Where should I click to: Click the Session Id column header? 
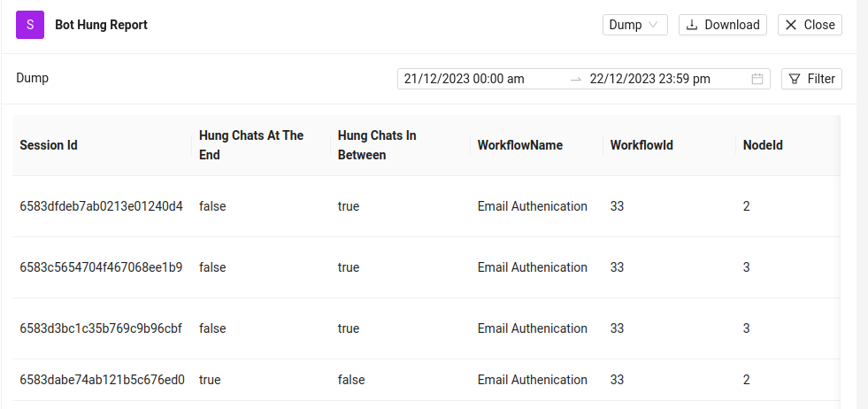click(x=49, y=145)
